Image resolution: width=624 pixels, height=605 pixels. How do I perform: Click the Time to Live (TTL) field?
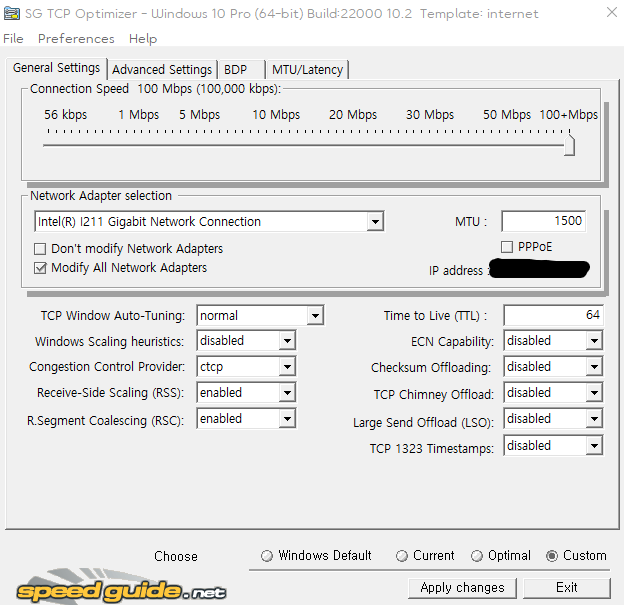[x=554, y=315]
